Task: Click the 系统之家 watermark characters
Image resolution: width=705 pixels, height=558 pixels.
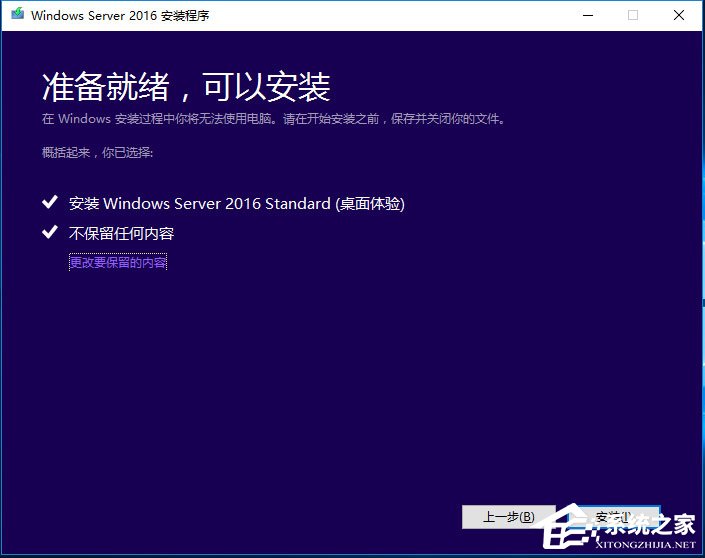Action: (x=657, y=524)
